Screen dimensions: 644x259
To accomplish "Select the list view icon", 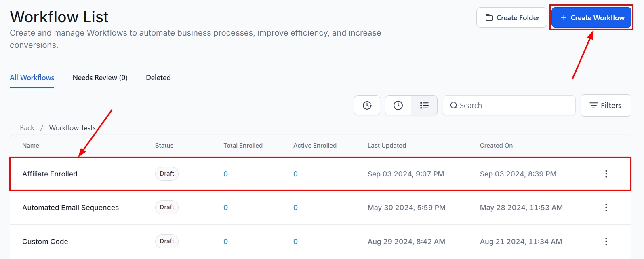I will 424,105.
